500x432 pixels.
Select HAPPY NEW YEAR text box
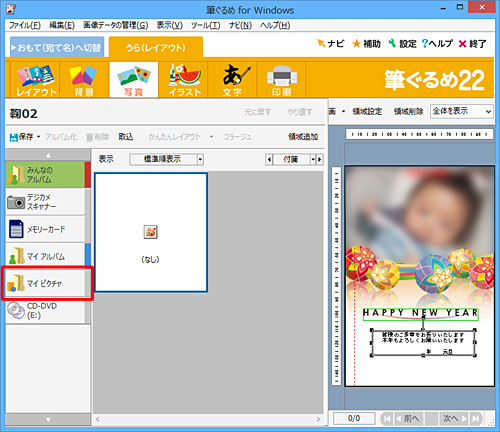(421, 314)
